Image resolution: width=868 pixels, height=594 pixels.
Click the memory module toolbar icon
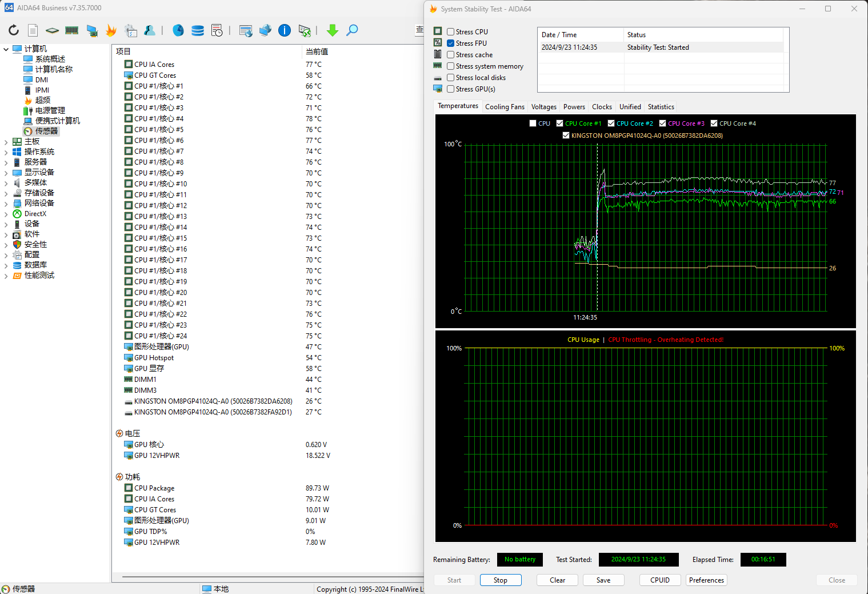click(72, 30)
